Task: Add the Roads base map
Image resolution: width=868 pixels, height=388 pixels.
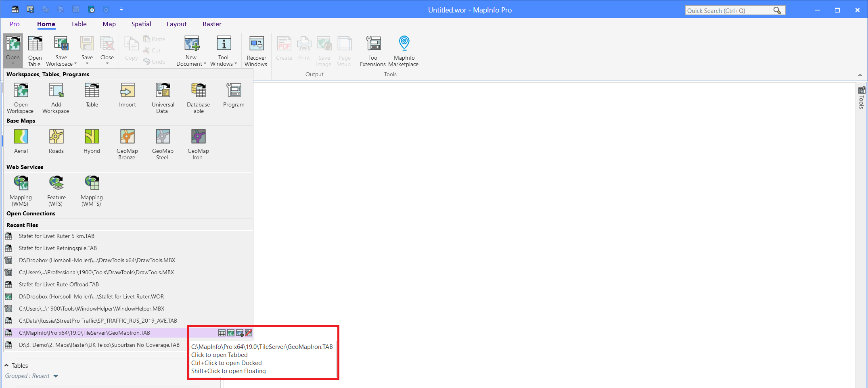Action: click(56, 137)
